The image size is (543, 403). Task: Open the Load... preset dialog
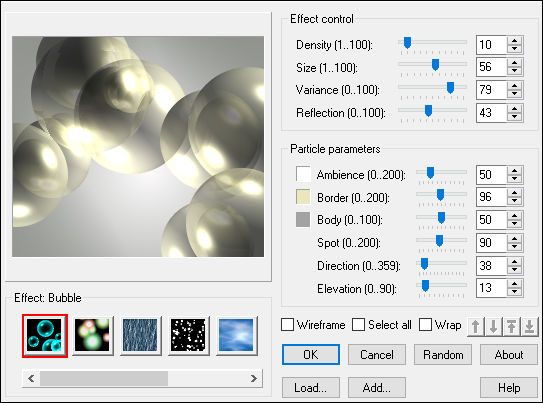[x=311, y=387]
